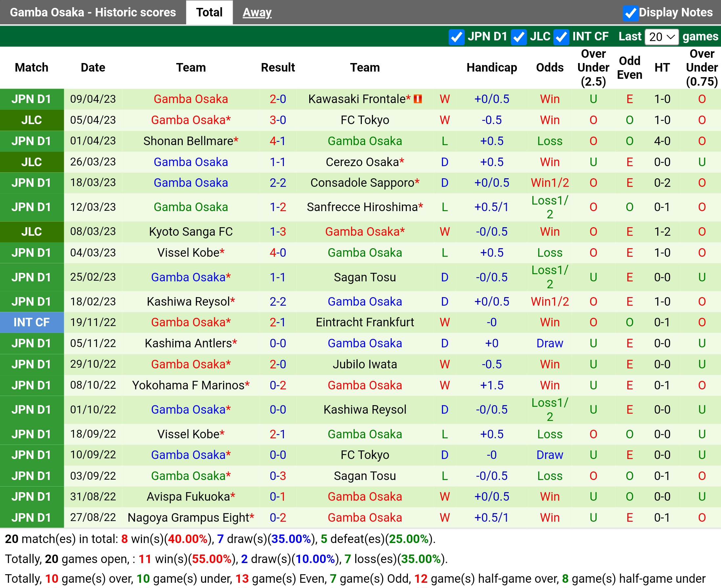This screenshot has width=721, height=588.
Task: Click the 3-0 score against FC Tokyo
Action: [278, 120]
